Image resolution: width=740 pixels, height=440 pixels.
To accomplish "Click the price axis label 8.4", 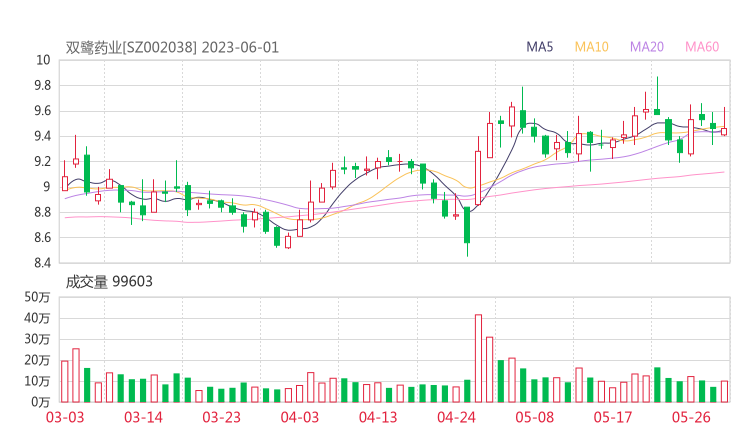I will tap(42, 262).
